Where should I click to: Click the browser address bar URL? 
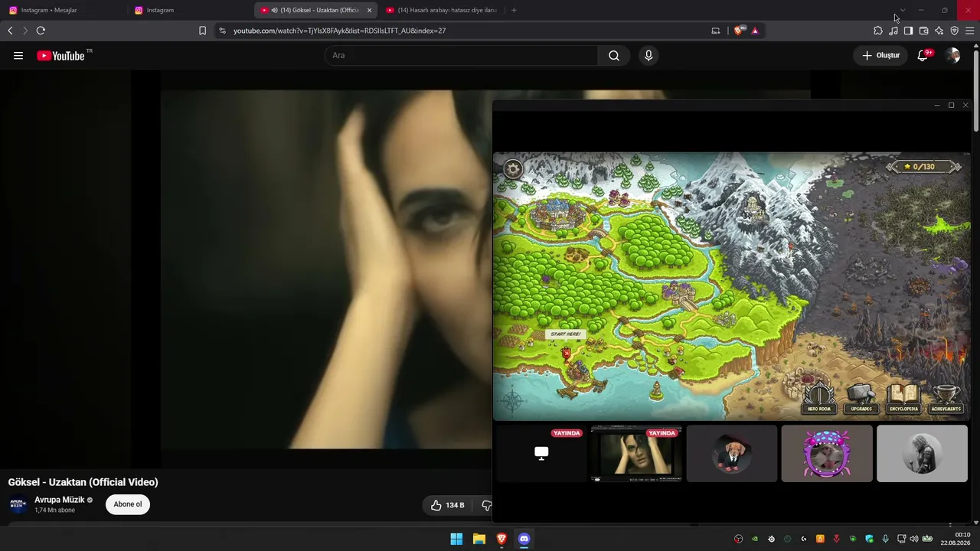coord(339,31)
